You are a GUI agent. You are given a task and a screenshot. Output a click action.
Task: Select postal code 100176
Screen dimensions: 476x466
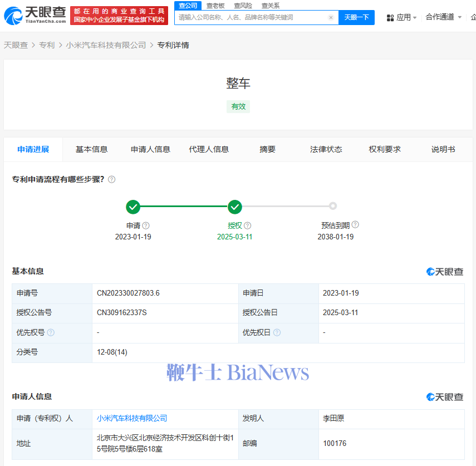[x=335, y=443]
